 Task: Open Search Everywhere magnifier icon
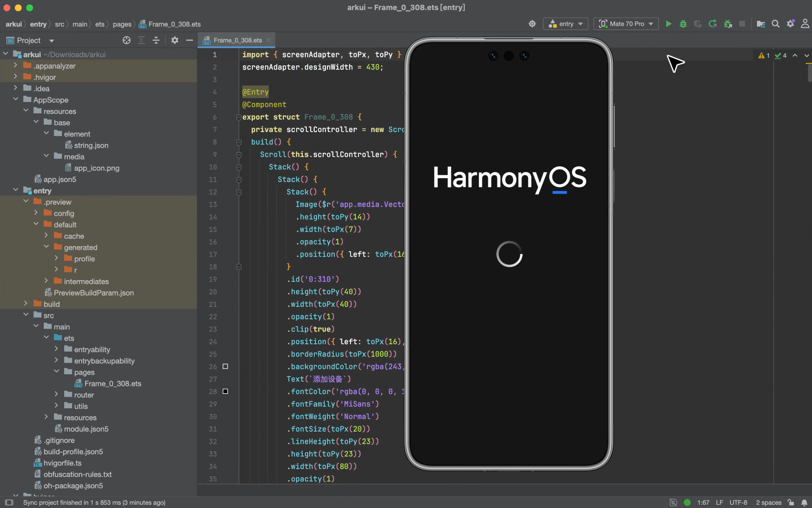coord(776,24)
